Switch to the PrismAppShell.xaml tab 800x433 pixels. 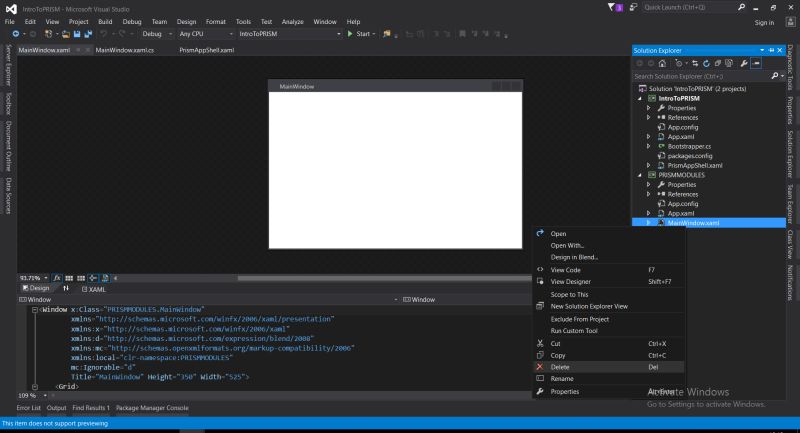(205, 49)
